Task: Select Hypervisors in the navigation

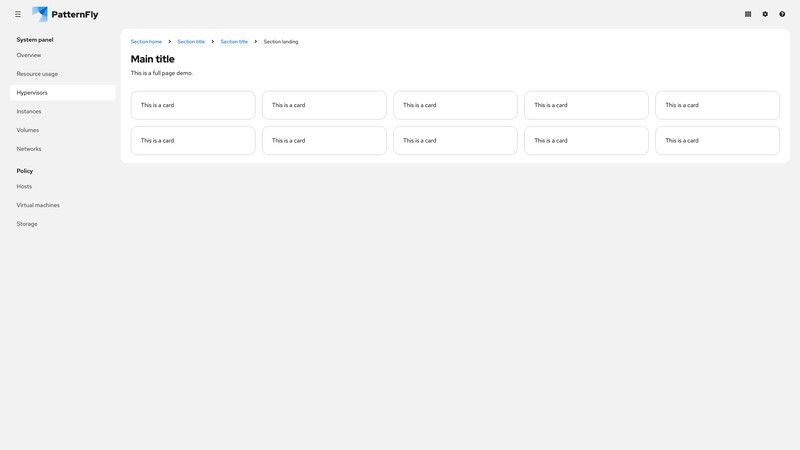Action: [63, 93]
